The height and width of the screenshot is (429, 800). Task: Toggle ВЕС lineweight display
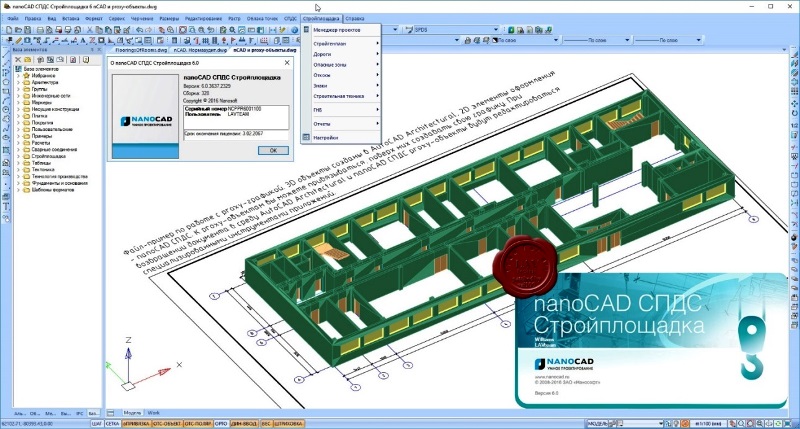point(267,423)
